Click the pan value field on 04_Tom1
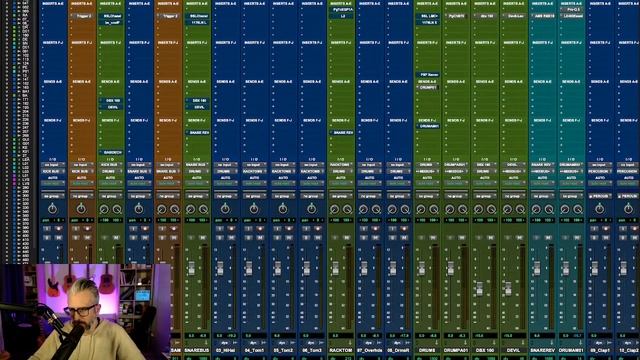640x360 pixels. point(254,220)
